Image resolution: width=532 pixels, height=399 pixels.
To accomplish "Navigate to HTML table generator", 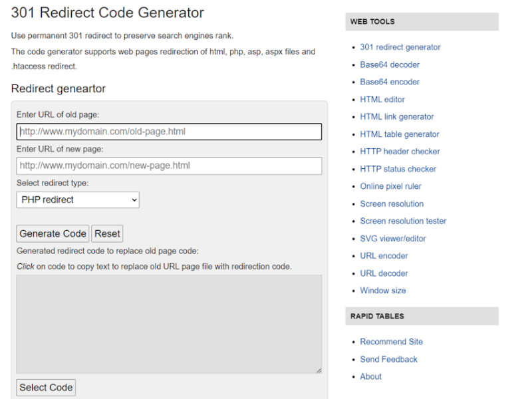I will point(399,134).
